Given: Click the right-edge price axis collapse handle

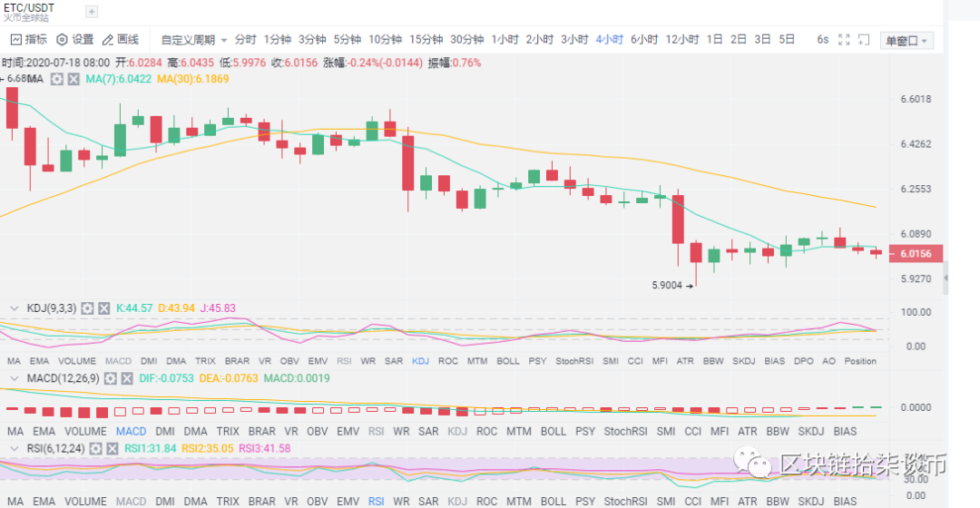Looking at the screenshot, I should 946,278.
